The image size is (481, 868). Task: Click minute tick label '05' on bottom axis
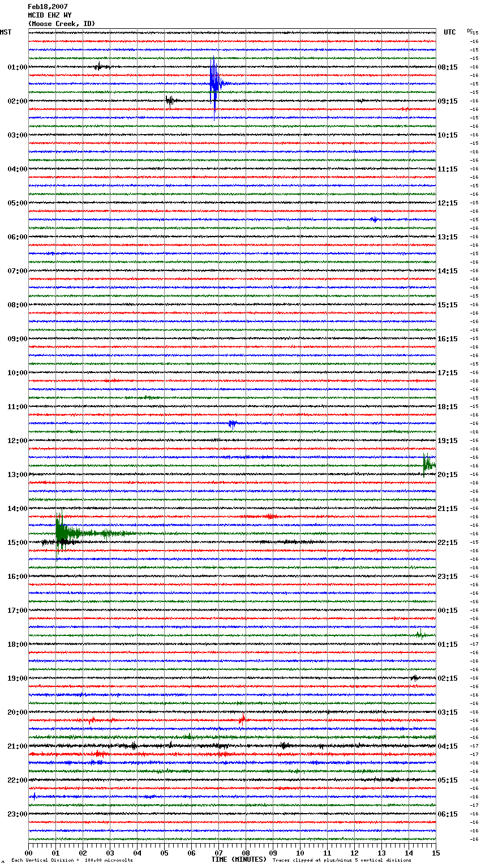click(x=164, y=853)
